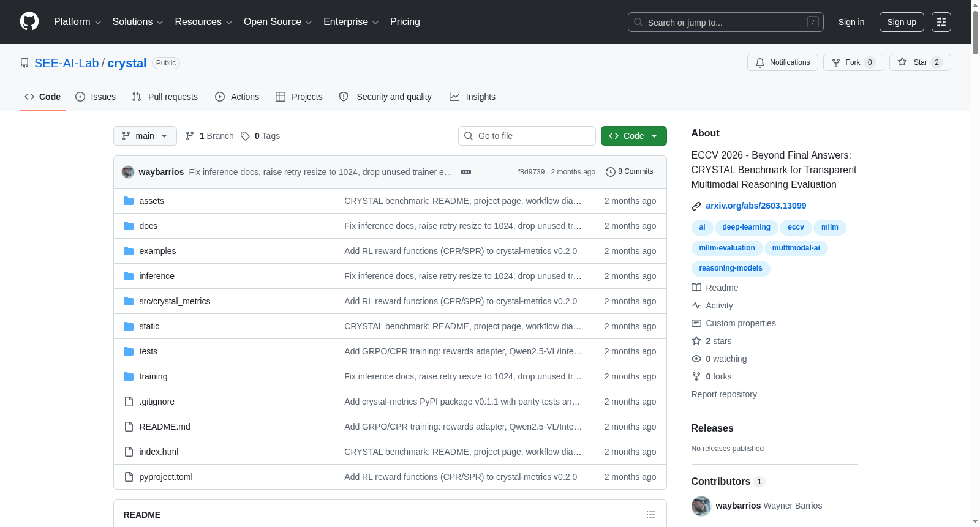Viewport: 980px width, 527px height.
Task: Expand the Open Source menu
Action: [x=278, y=22]
